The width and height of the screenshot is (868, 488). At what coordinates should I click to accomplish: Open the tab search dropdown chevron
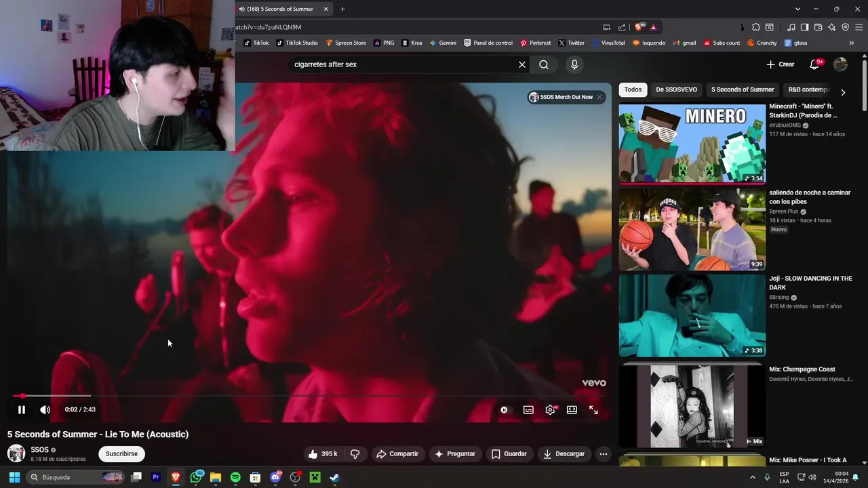pyautogui.click(x=797, y=9)
